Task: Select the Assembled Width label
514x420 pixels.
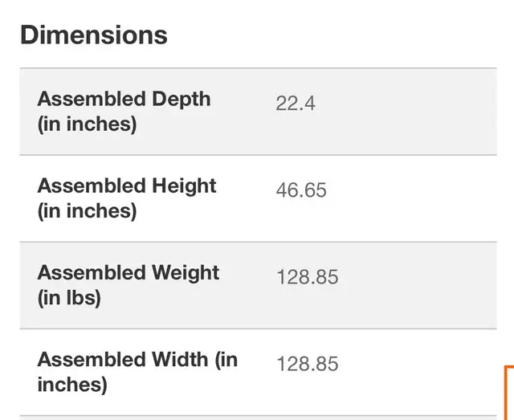Action: (137, 372)
